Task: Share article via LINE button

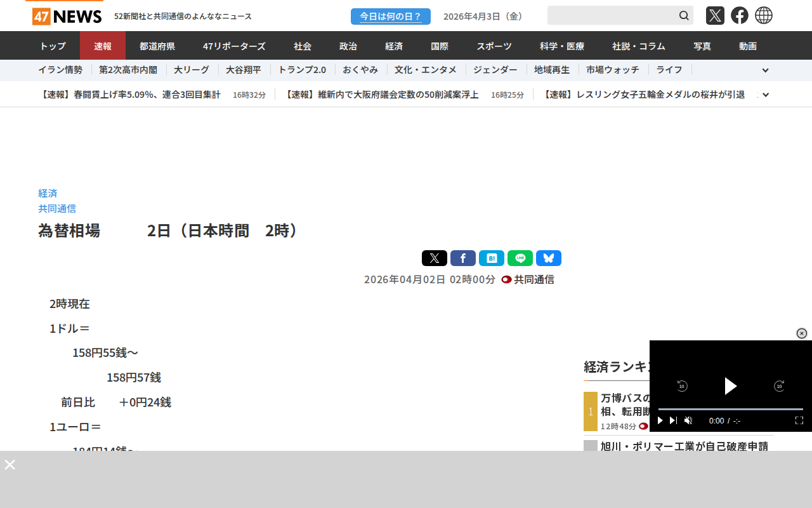Action: point(520,258)
